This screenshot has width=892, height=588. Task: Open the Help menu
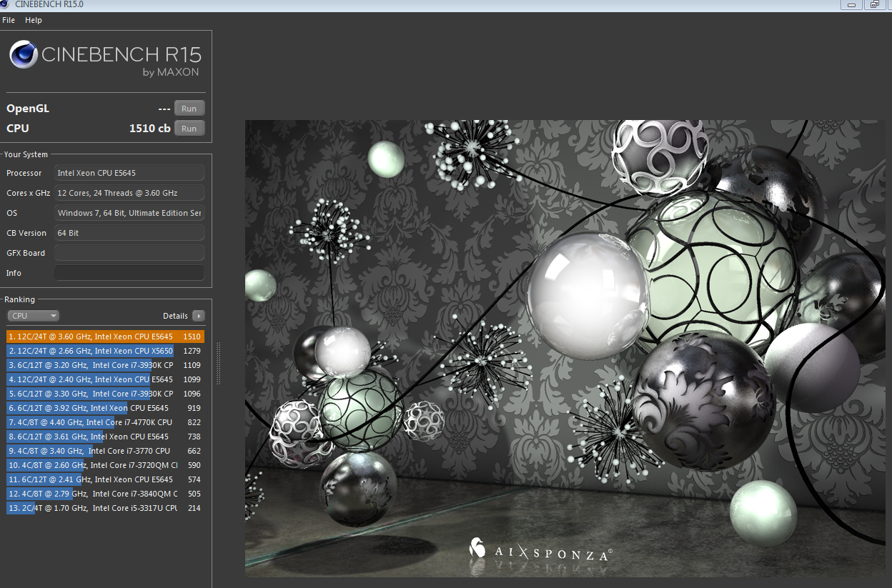(34, 20)
